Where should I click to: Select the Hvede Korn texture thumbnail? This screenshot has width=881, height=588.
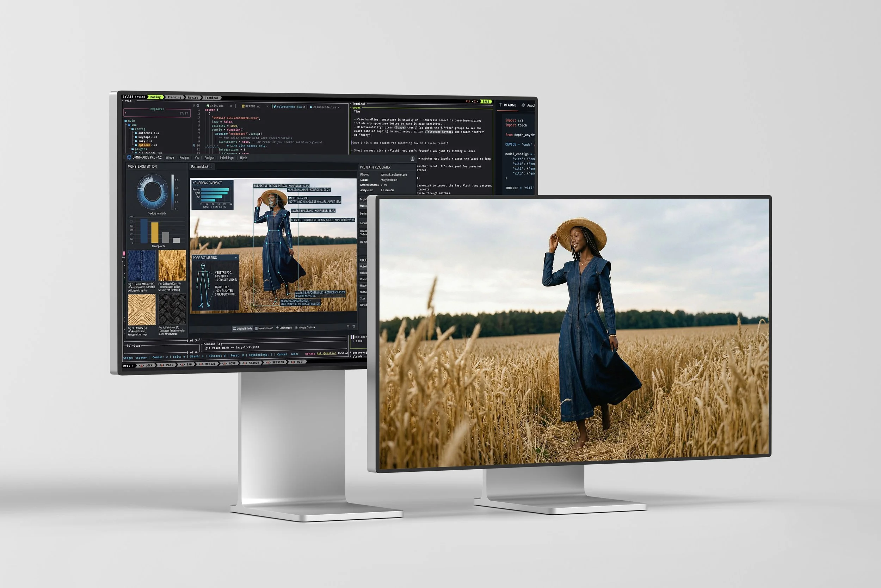pyautogui.click(x=172, y=266)
